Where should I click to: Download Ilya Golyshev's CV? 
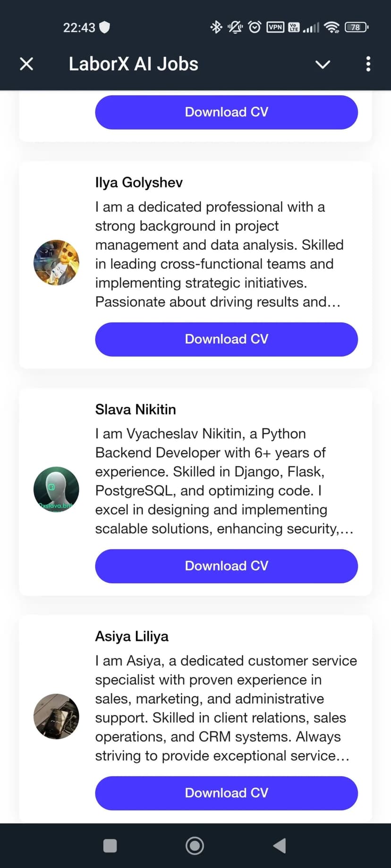[226, 339]
